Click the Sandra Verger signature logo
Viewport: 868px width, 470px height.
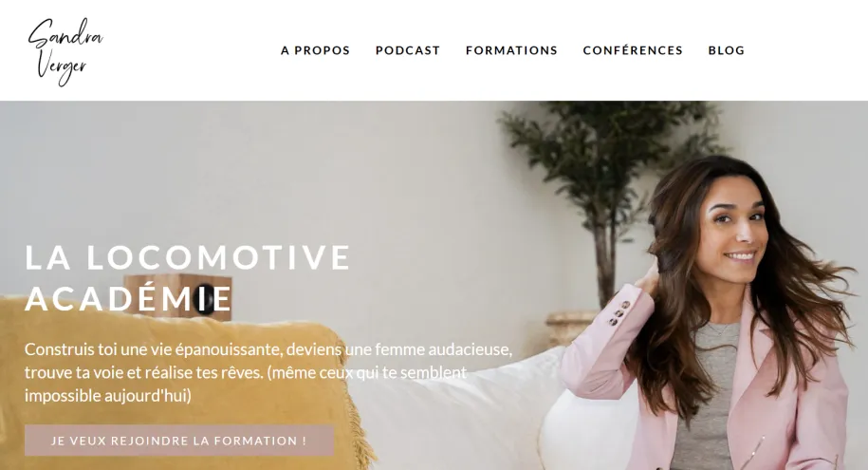(65, 51)
